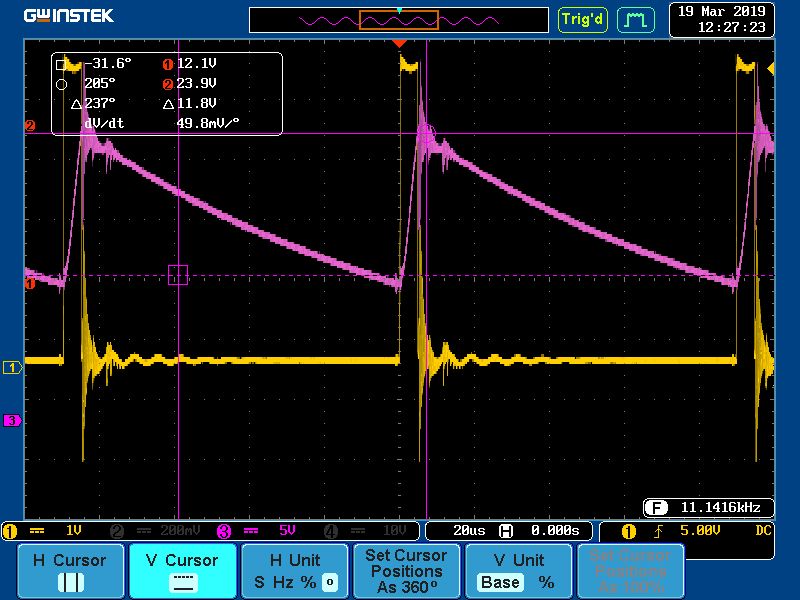Viewport: 800px width, 600px height.
Task: Choose the degree option in H Unit
Action: click(330, 582)
